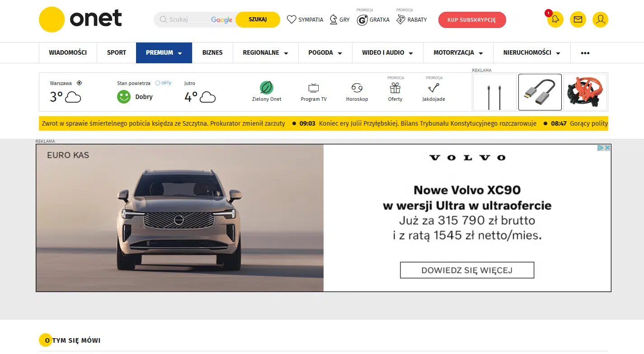Open Sympatia heart icon

(291, 19)
